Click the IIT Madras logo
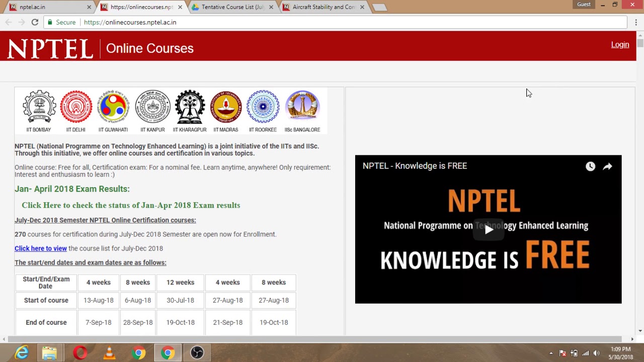The image size is (644, 362). [226, 107]
